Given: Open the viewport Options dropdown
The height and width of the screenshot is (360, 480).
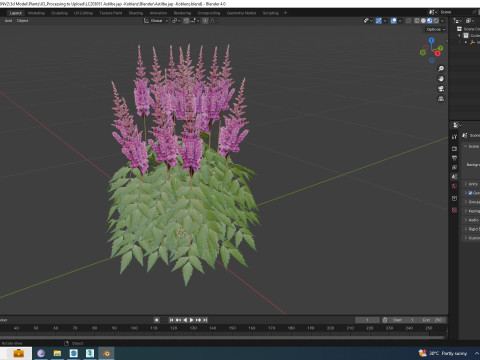Looking at the screenshot, I should pos(436,29).
